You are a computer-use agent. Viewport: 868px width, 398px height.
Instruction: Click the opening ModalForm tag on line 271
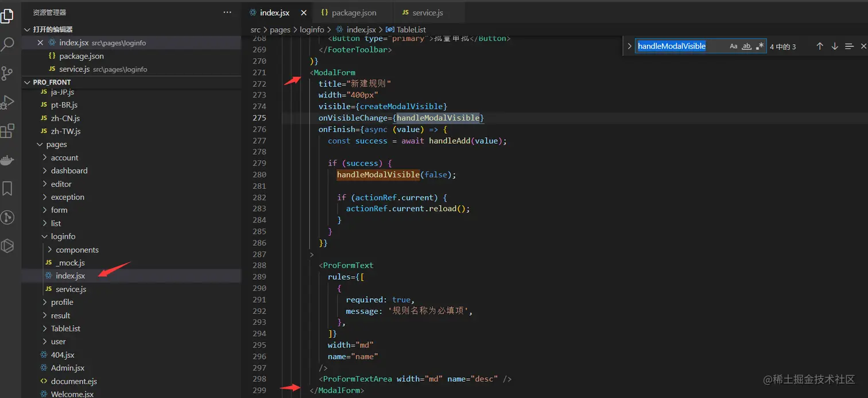[x=332, y=72]
